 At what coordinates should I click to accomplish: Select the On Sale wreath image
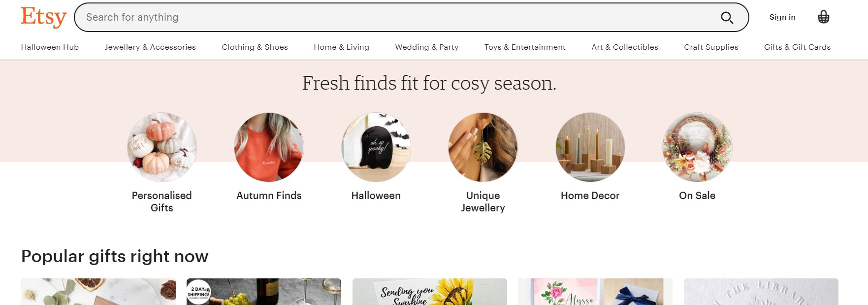[x=697, y=147]
